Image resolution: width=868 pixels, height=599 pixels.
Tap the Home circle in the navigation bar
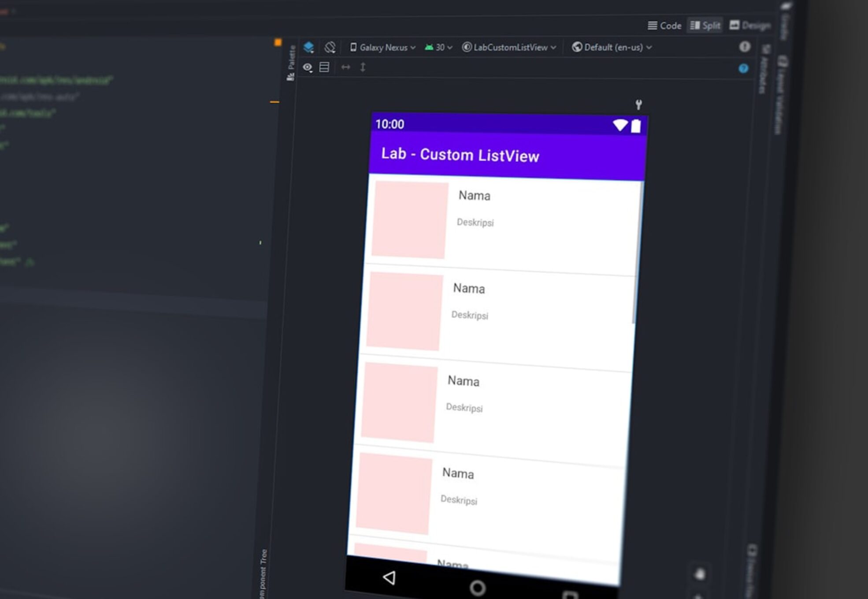(x=478, y=588)
